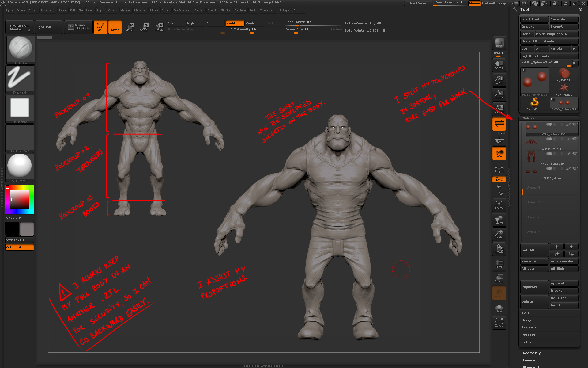Toggle the Floor grid

499,140
